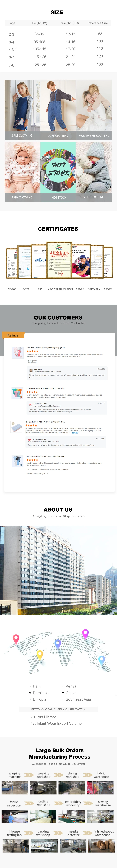Select the magenta map pin
Image resolution: width=117 pixels, height=868 pixels.
(x=85, y=633)
